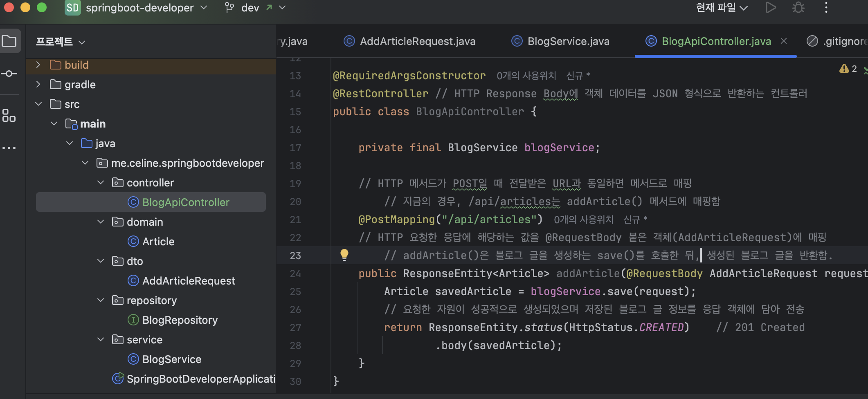Collapse the src folder
Viewport: 868px width, 399px height.
[38, 104]
